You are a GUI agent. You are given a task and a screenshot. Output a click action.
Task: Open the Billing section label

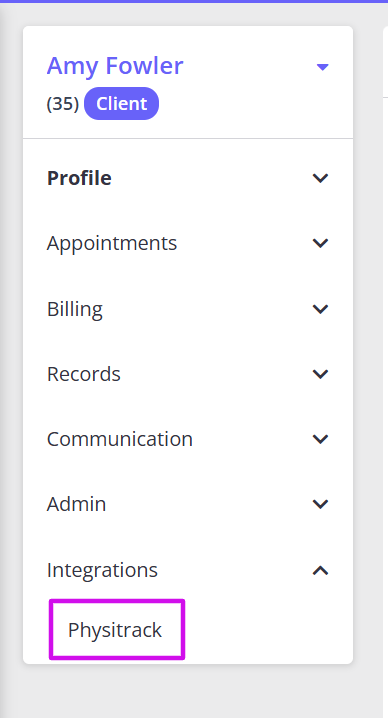[x=75, y=309]
